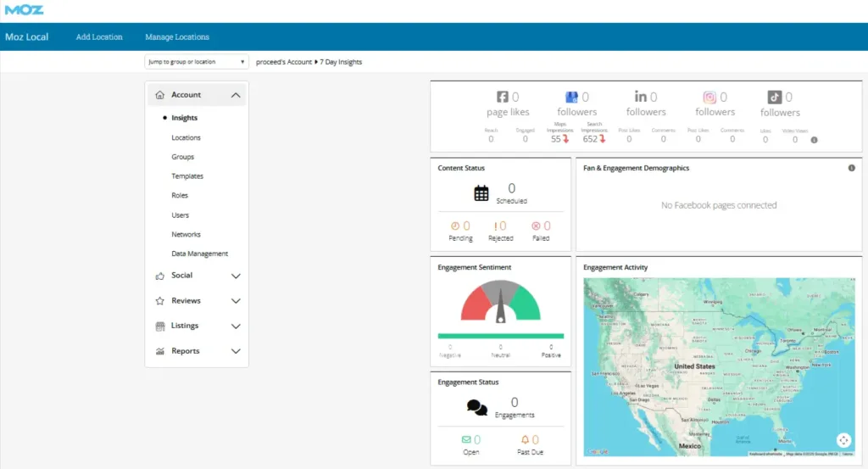Click the Fan & Engagement Demographics info icon
This screenshot has height=469, width=868.
851,168
